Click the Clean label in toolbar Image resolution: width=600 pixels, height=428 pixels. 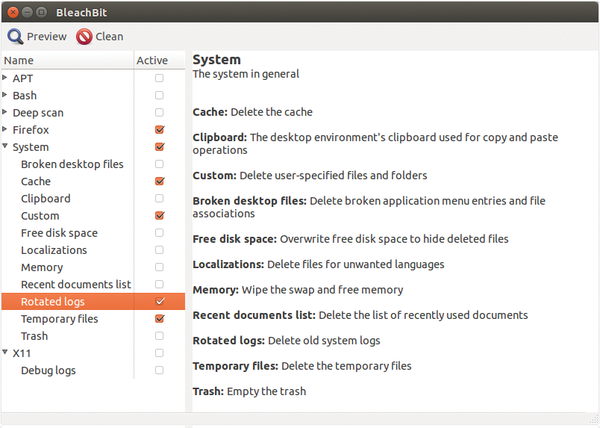pos(109,36)
